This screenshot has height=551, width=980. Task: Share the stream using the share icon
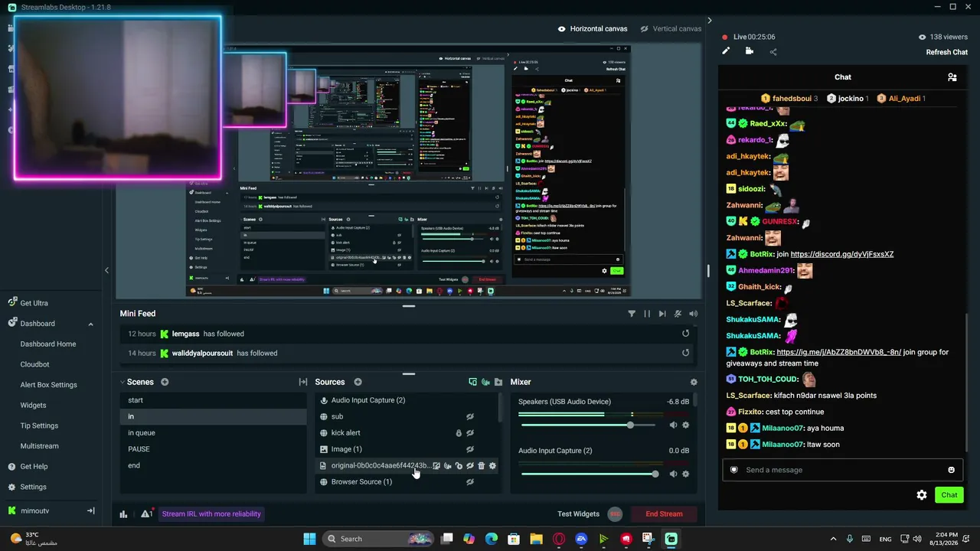(773, 51)
